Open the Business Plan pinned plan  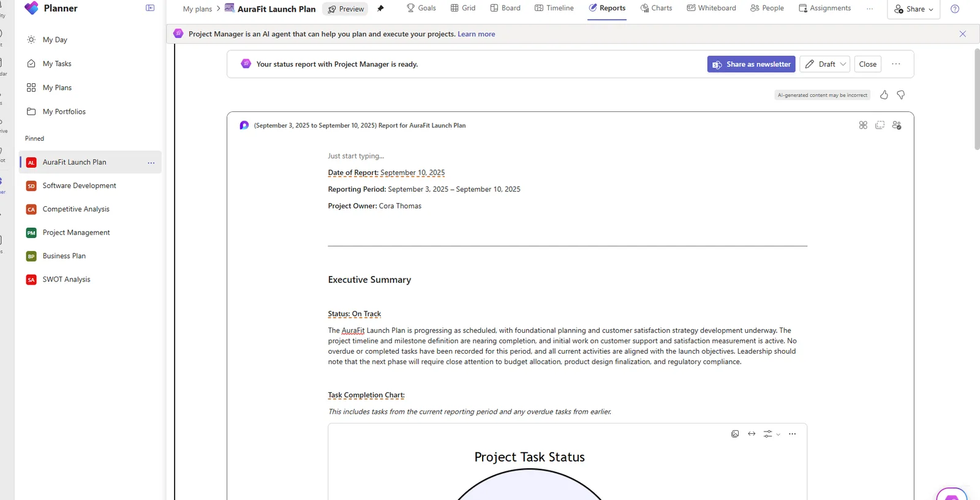click(90, 256)
